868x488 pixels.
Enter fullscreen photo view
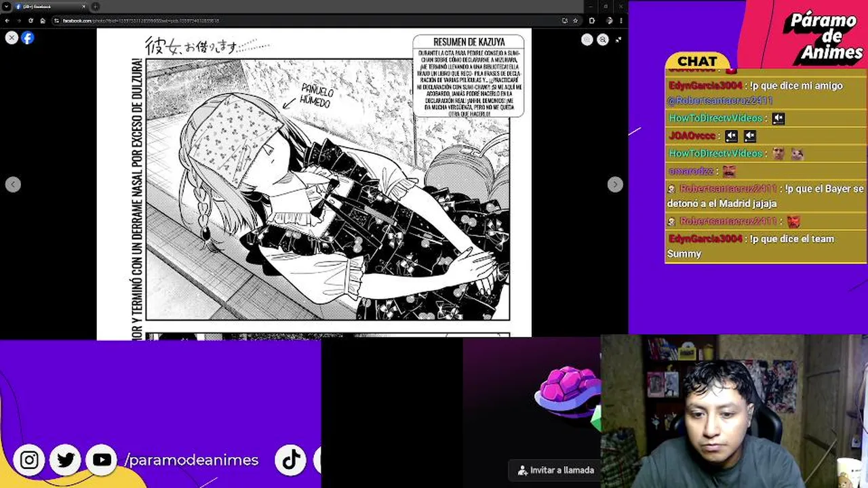pyautogui.click(x=618, y=40)
